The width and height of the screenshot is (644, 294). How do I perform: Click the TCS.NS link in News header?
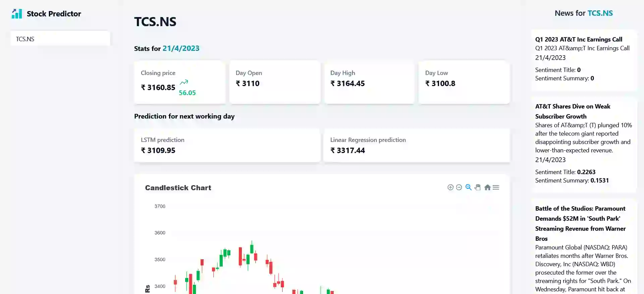[x=600, y=13]
